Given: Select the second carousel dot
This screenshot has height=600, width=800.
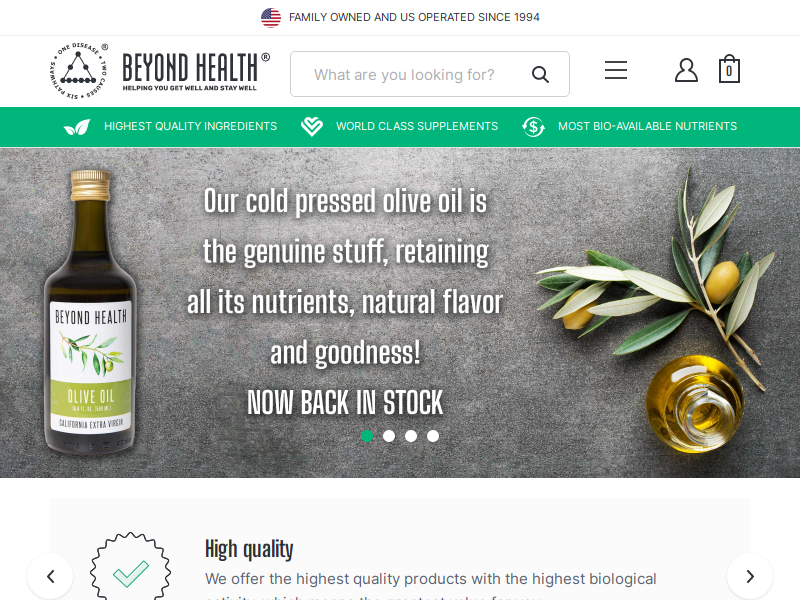Looking at the screenshot, I should coord(389,436).
